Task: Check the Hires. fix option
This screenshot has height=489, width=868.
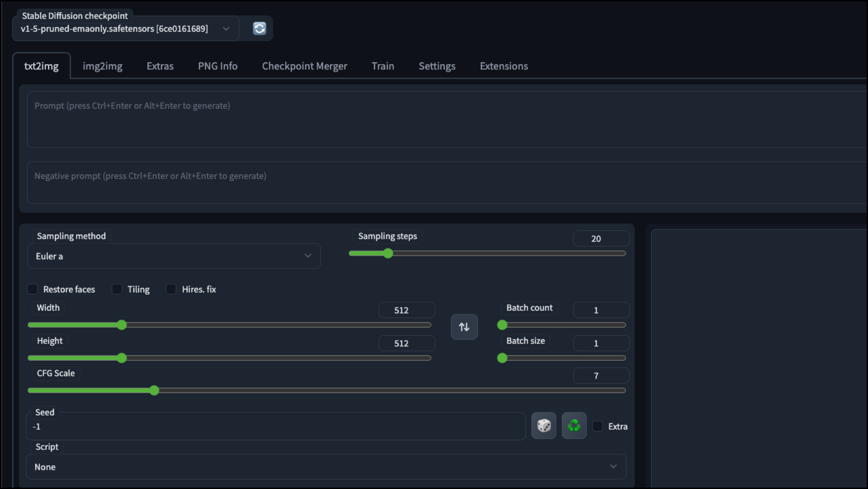Action: [171, 289]
